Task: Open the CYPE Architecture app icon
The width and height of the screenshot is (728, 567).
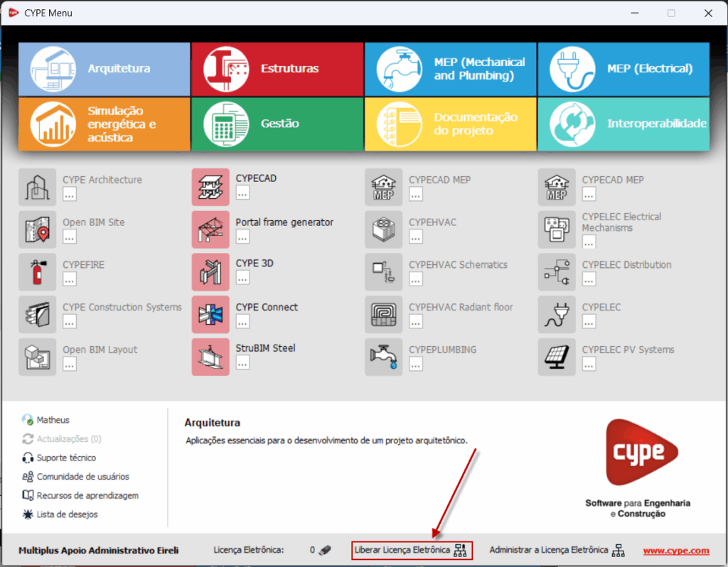Action: pyautogui.click(x=37, y=188)
